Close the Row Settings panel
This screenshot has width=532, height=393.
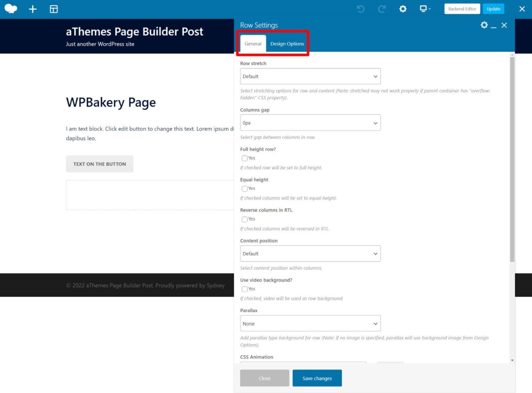(x=504, y=25)
